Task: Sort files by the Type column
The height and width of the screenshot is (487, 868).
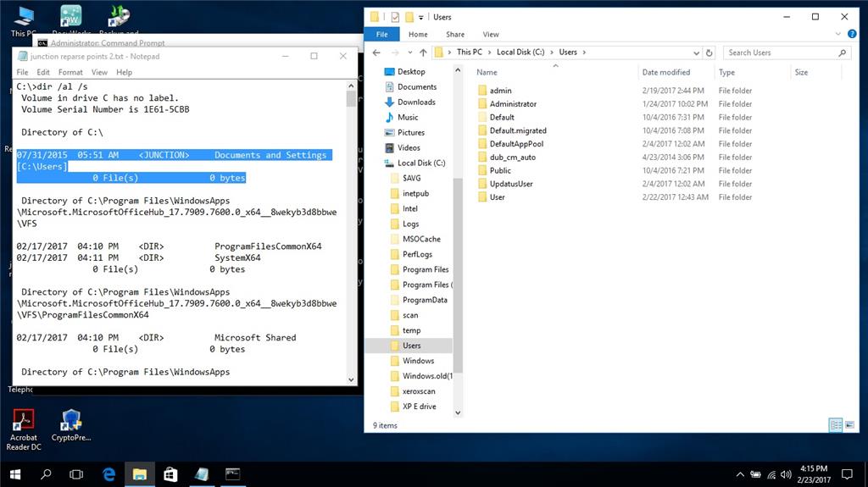Action: pyautogui.click(x=726, y=72)
